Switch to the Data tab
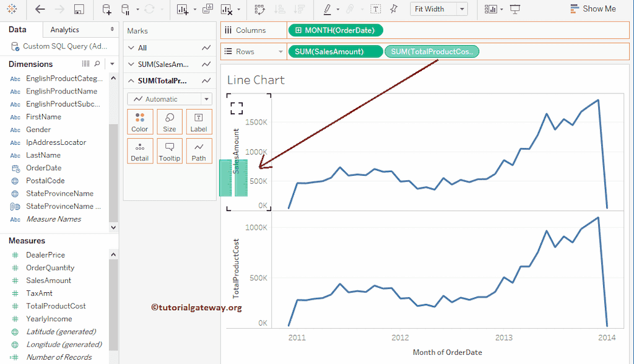 click(17, 30)
